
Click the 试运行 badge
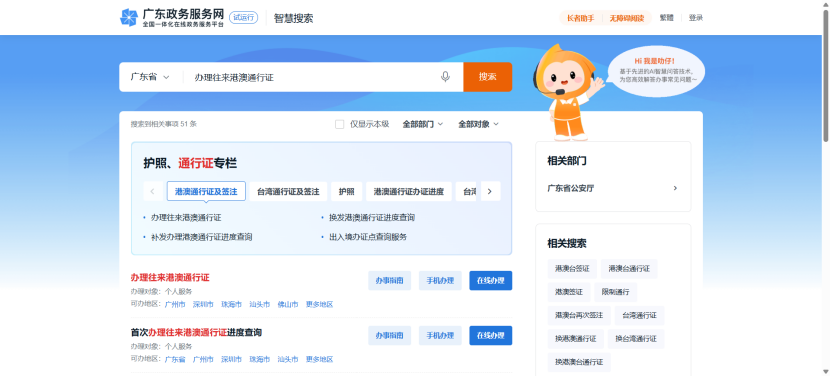tap(243, 17)
